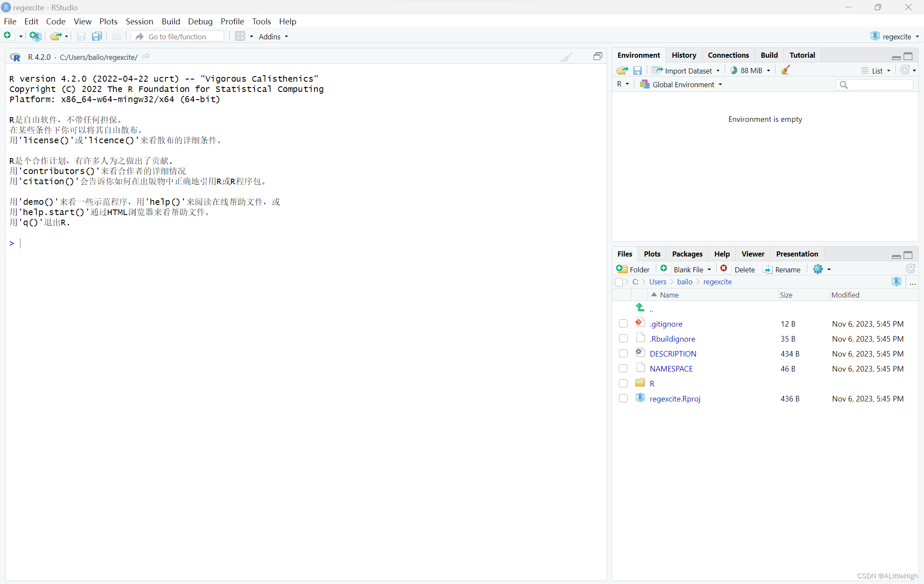
Task: Open the R language dropdown in Environment pane
Action: 623,84
